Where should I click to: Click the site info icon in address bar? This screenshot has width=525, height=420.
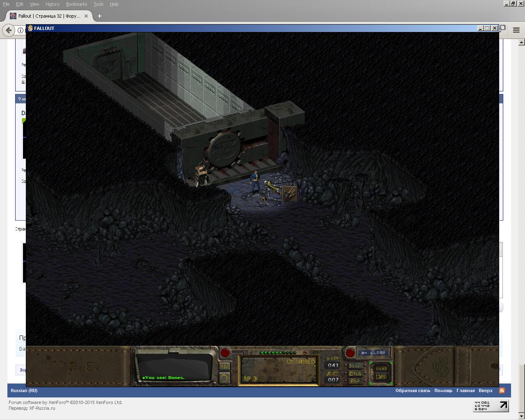(x=20, y=30)
